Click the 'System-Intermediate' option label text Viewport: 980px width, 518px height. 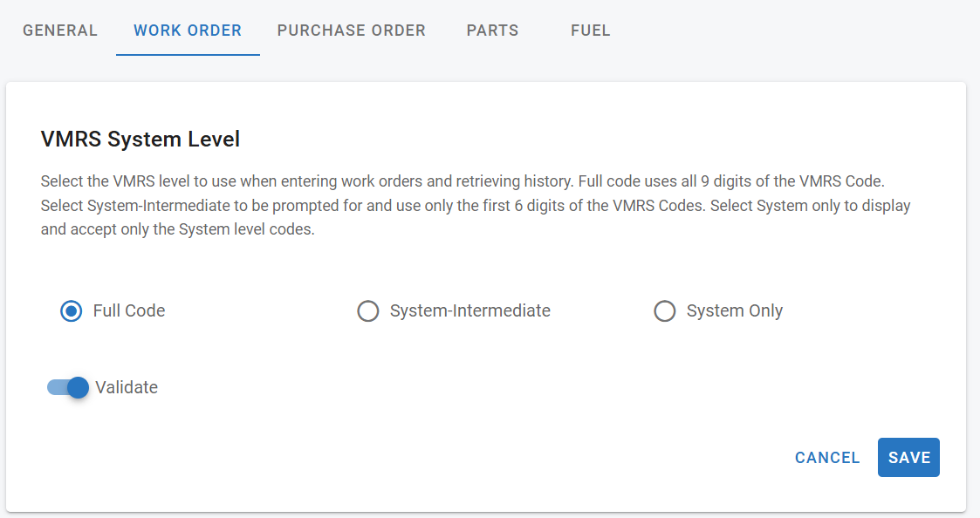click(x=469, y=311)
